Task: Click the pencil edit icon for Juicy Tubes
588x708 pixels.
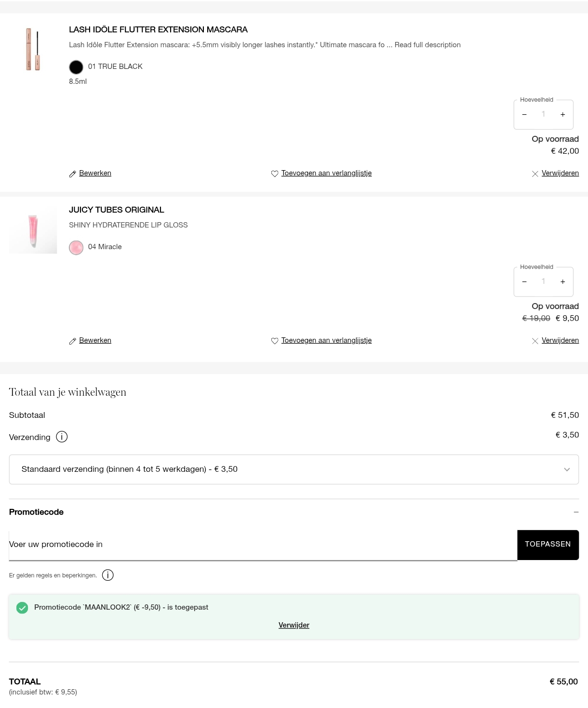Action: point(73,341)
